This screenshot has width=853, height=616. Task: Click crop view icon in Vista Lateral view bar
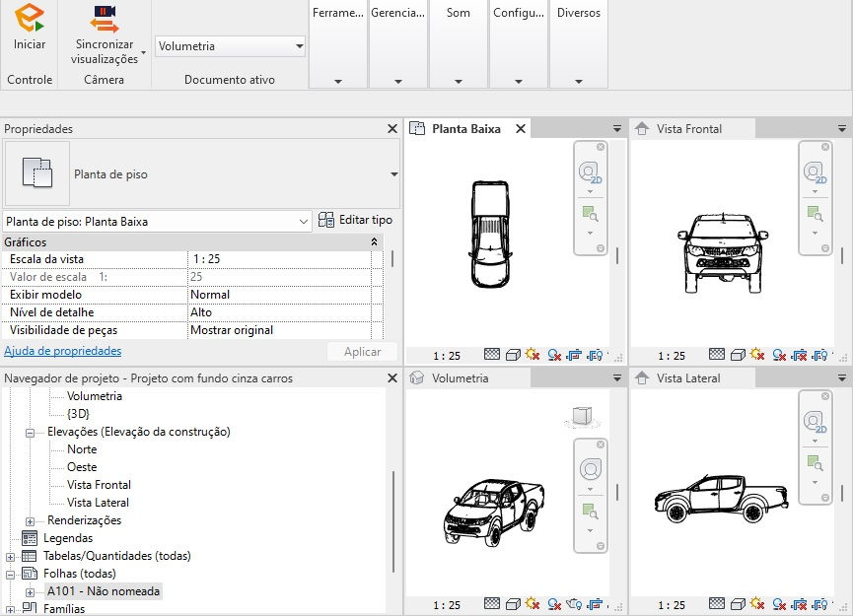click(x=799, y=604)
